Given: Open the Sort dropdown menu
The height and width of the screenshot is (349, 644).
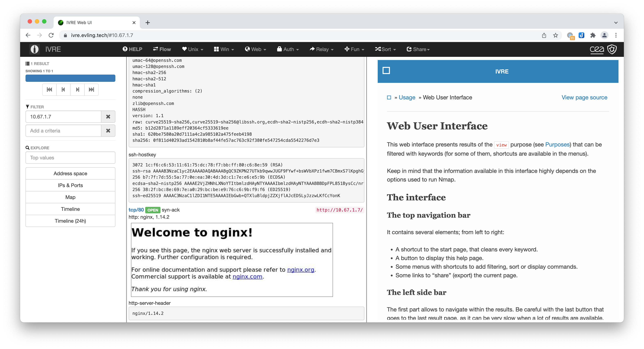Looking at the screenshot, I should pos(385,49).
